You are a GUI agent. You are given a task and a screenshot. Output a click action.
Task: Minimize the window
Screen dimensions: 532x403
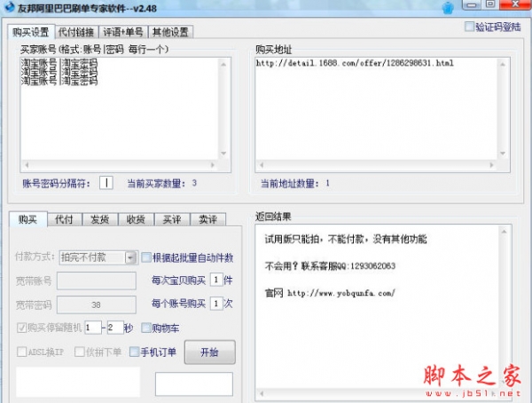click(x=472, y=4)
